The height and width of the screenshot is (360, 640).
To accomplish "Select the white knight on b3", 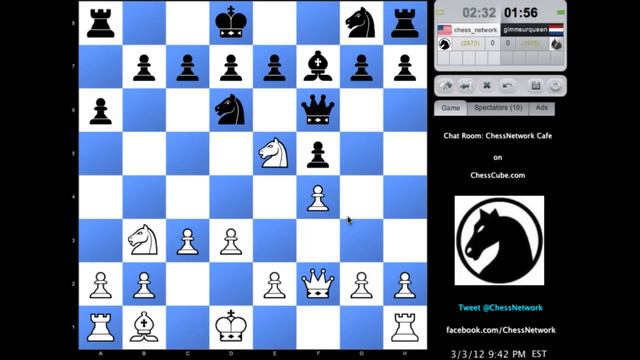I will click(144, 240).
